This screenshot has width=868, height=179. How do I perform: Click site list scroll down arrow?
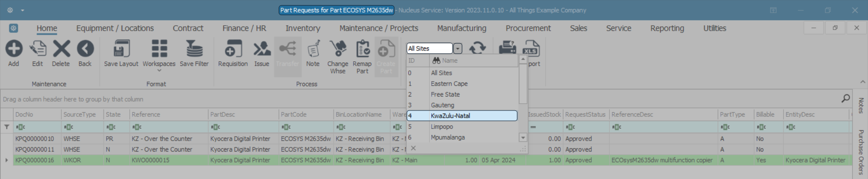pyautogui.click(x=523, y=138)
